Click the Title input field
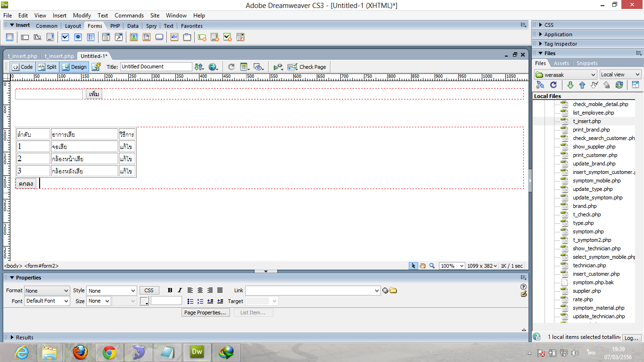Screen dimensions: 644x362 [156, 67]
